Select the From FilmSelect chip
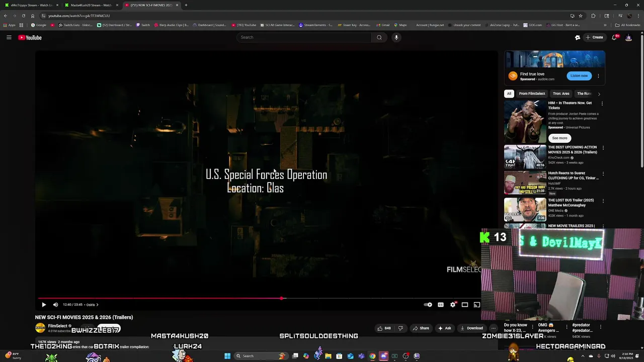This screenshot has width=644, height=362. point(532,94)
